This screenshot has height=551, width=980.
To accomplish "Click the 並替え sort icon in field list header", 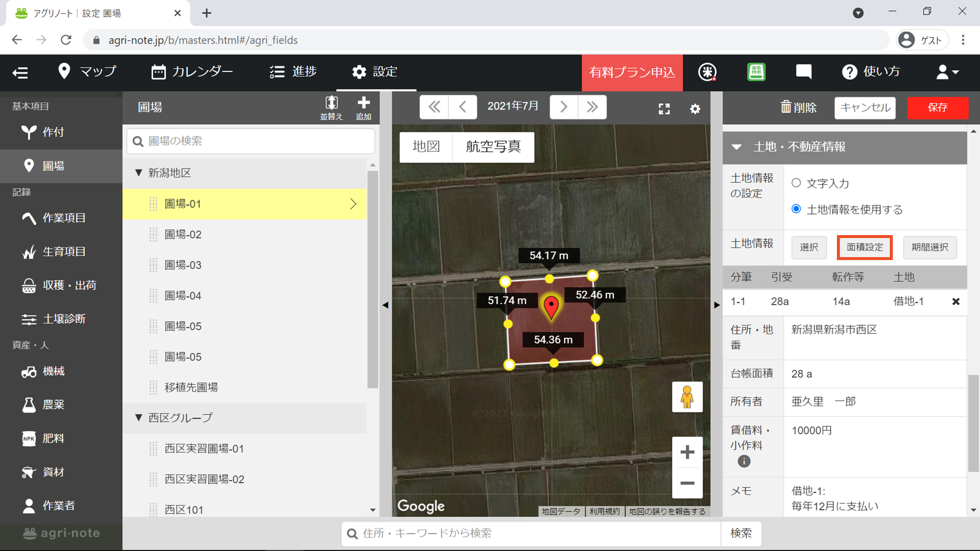I will pyautogui.click(x=331, y=107).
